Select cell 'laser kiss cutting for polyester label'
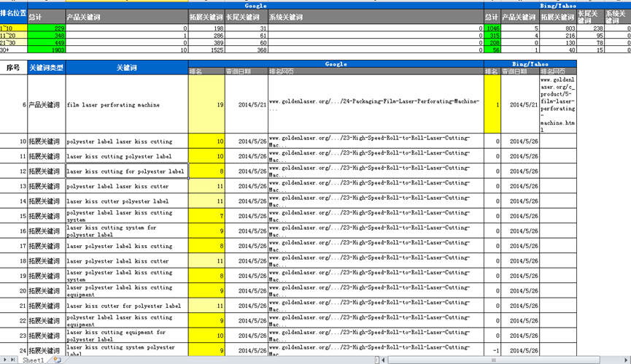Screen dimensions: 631x364 pos(126,171)
